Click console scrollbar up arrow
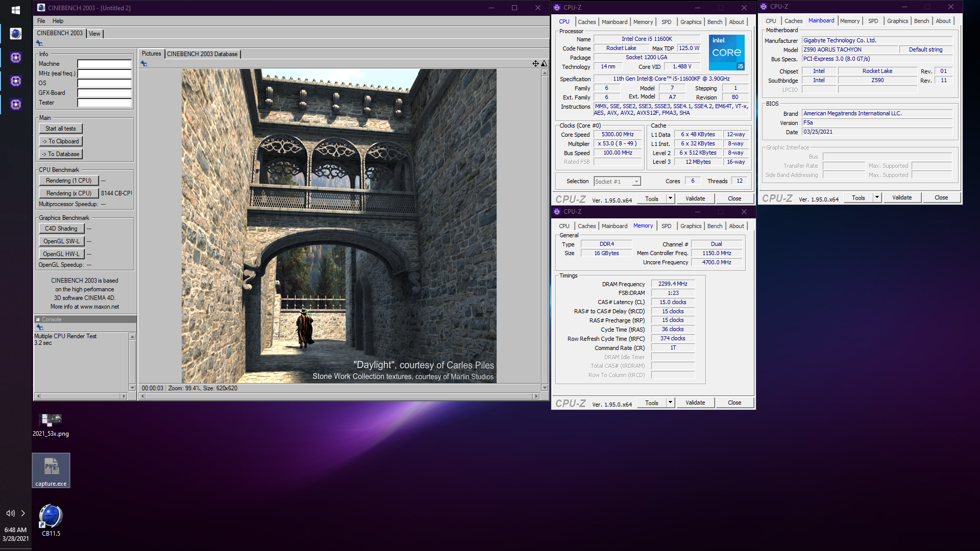The image size is (980, 551). click(132, 337)
